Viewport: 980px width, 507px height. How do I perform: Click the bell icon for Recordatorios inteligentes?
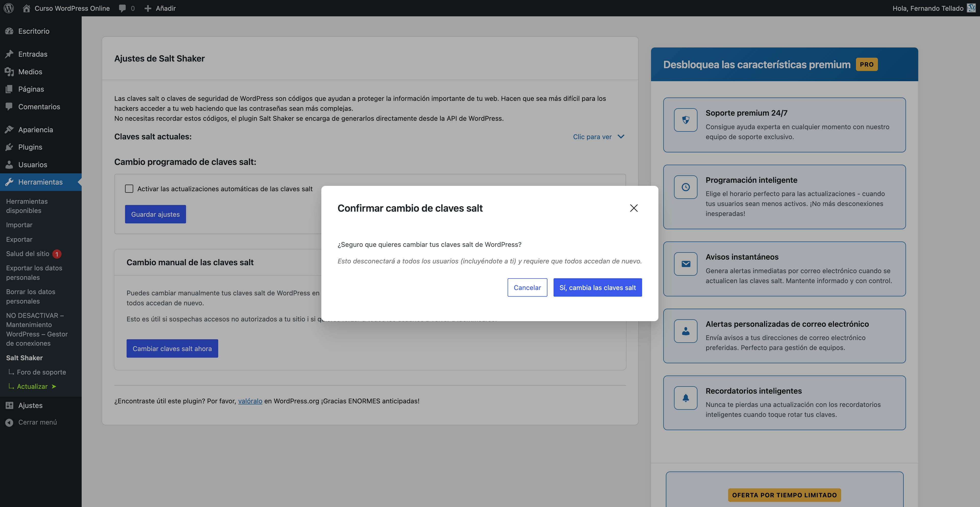click(x=685, y=398)
